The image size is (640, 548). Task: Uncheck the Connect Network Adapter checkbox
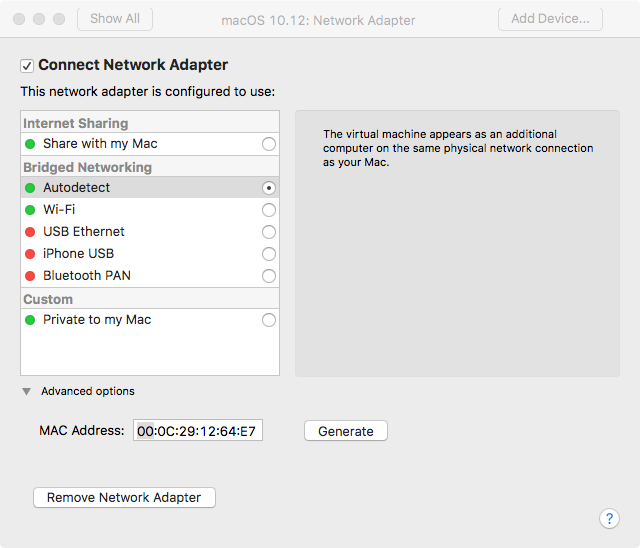point(27,66)
